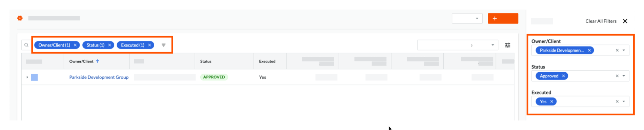Open table column settings sliders icon
The width and height of the screenshot is (644, 130).
(x=507, y=45)
